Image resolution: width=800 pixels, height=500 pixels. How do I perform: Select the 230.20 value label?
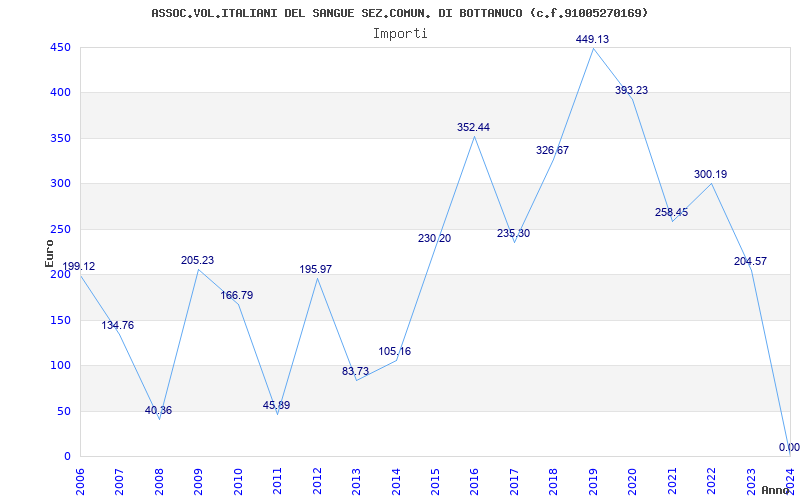434,238
